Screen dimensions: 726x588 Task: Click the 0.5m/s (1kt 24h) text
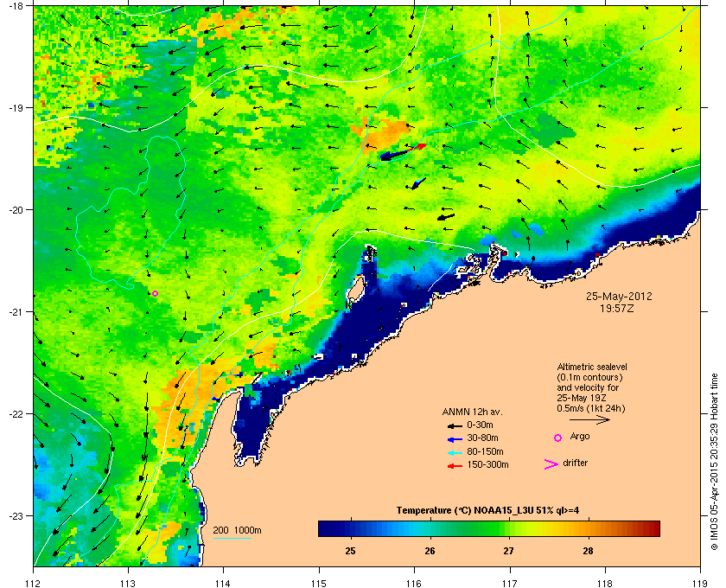[x=591, y=409]
